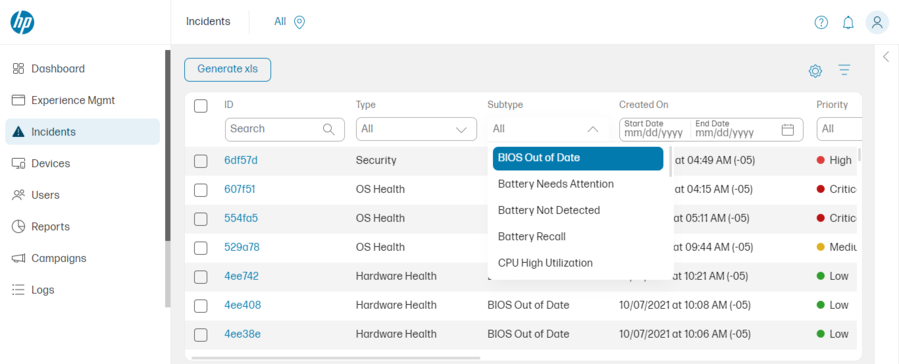
Task: Click the filter lines icon
Action: pos(844,71)
